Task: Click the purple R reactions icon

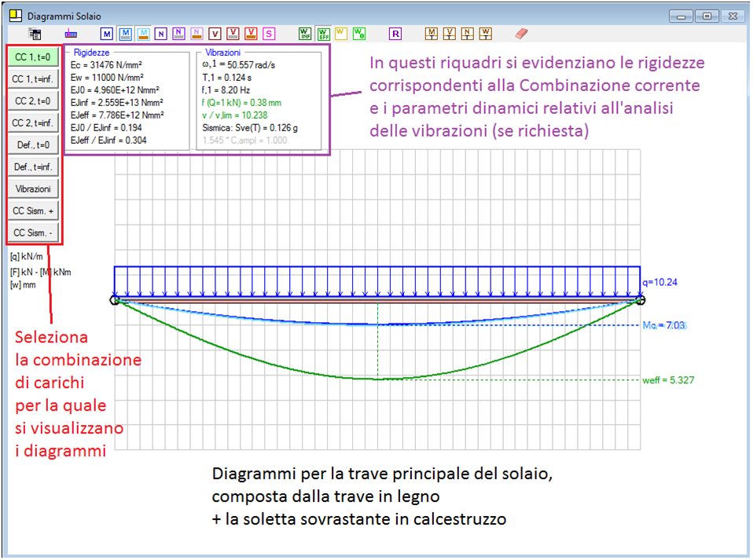Action: click(x=396, y=34)
